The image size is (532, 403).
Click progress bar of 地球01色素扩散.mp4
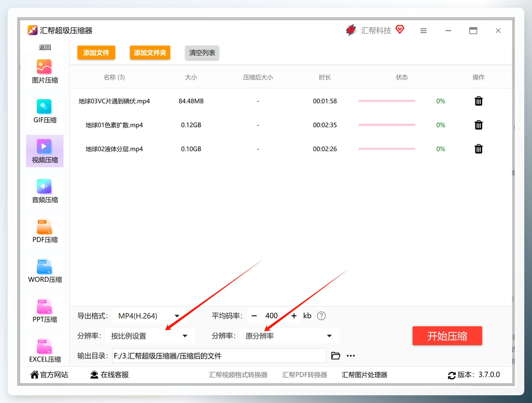click(x=387, y=125)
